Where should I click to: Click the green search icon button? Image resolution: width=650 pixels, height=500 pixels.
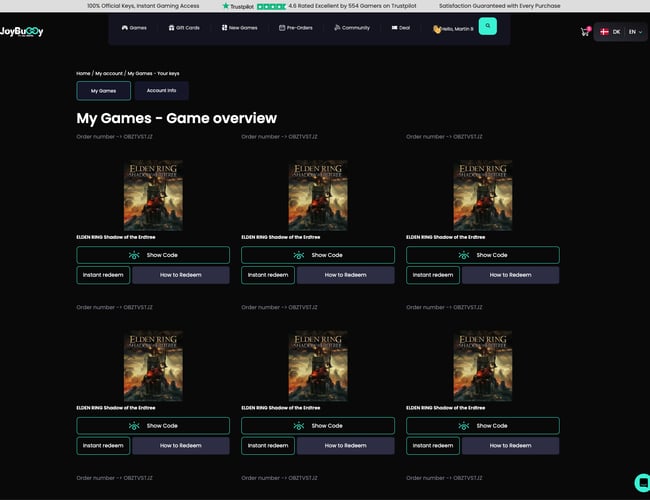(487, 27)
